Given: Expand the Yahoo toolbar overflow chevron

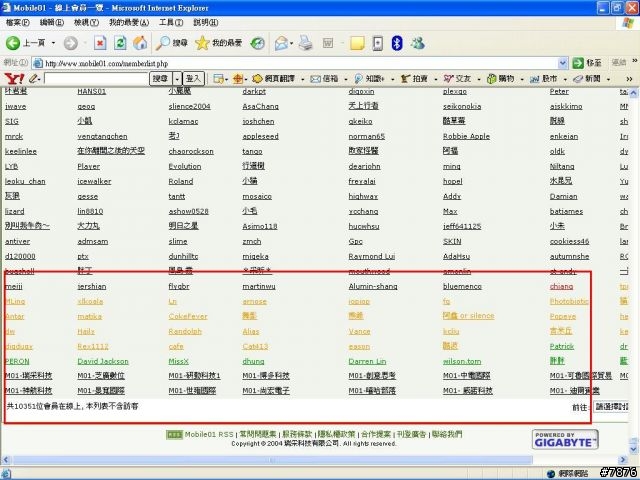Looking at the screenshot, I should 629,78.
